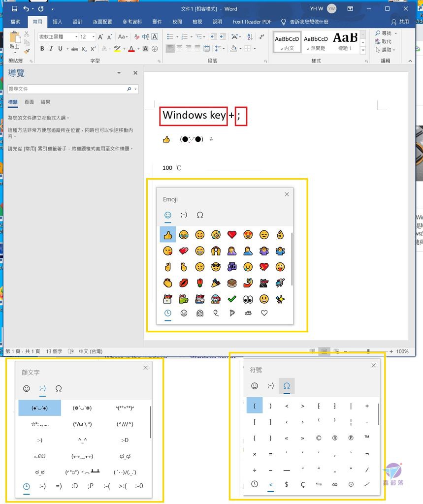Pick the sparkles emoji
Screen dimensions: 423x504
pyautogui.click(x=280, y=299)
